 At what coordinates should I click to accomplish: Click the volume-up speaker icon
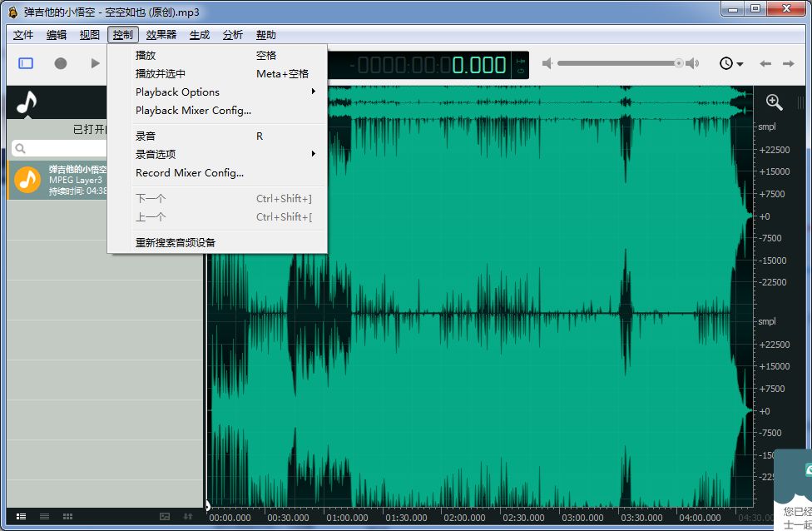[x=692, y=63]
